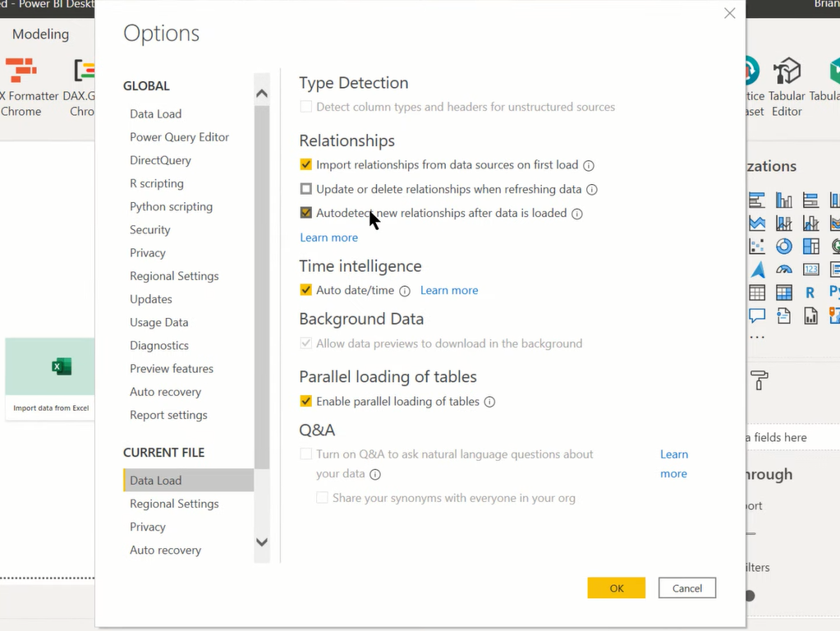This screenshot has width=840, height=631.
Task: Select line and stacked column chart visual
Action: pyautogui.click(x=783, y=223)
